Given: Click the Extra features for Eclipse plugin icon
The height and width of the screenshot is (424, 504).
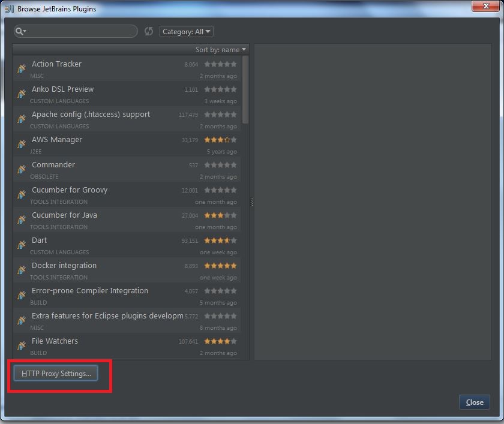Looking at the screenshot, I should [22, 320].
